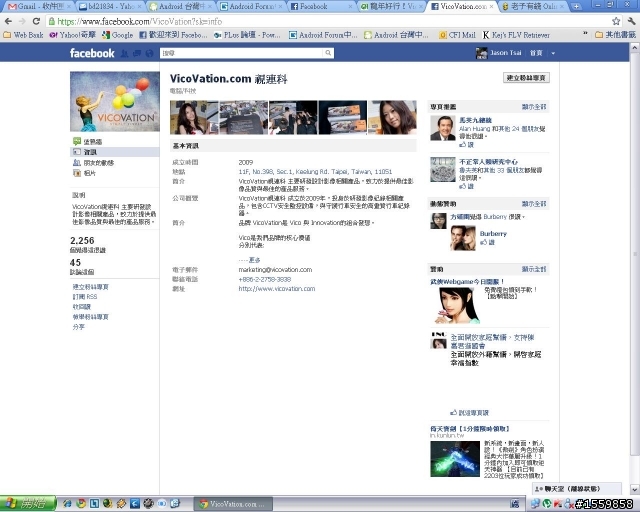This screenshot has width=640, height=512.
Task: Switch to the bd21834 Yahoo tab
Action: tap(110, 7)
